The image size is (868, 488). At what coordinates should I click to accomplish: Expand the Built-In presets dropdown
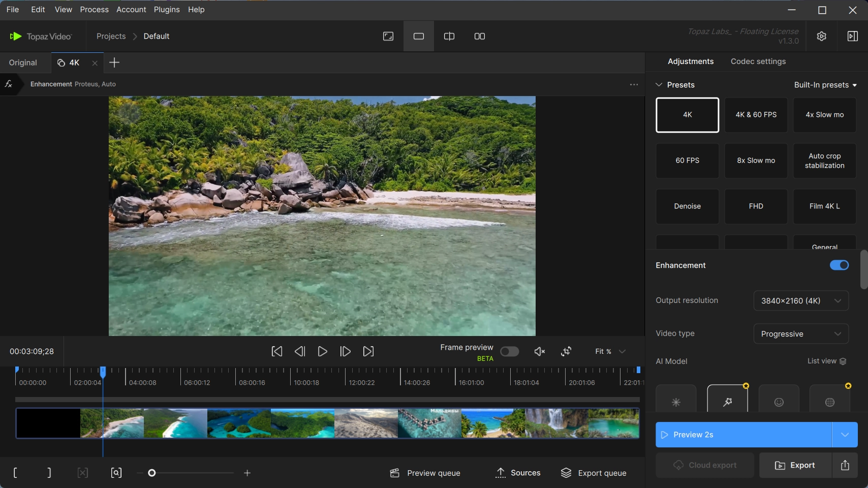(825, 85)
